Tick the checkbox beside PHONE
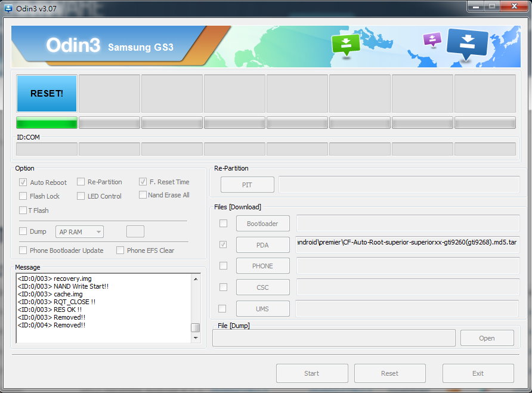532x393 pixels. (x=223, y=266)
